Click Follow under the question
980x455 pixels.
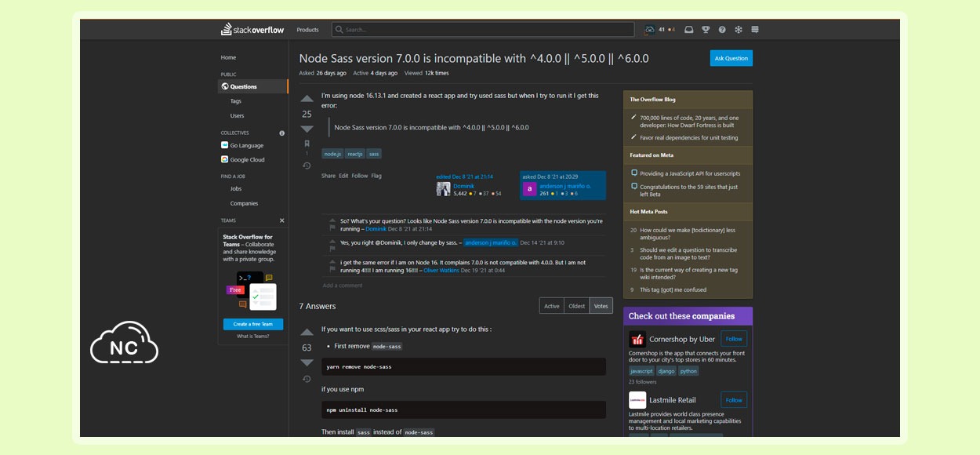(x=360, y=176)
